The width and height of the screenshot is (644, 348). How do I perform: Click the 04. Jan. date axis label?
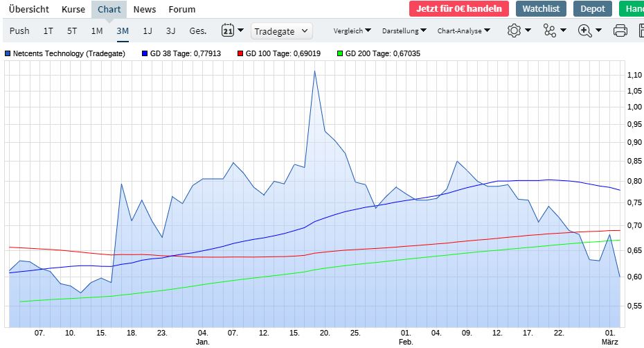click(x=203, y=338)
